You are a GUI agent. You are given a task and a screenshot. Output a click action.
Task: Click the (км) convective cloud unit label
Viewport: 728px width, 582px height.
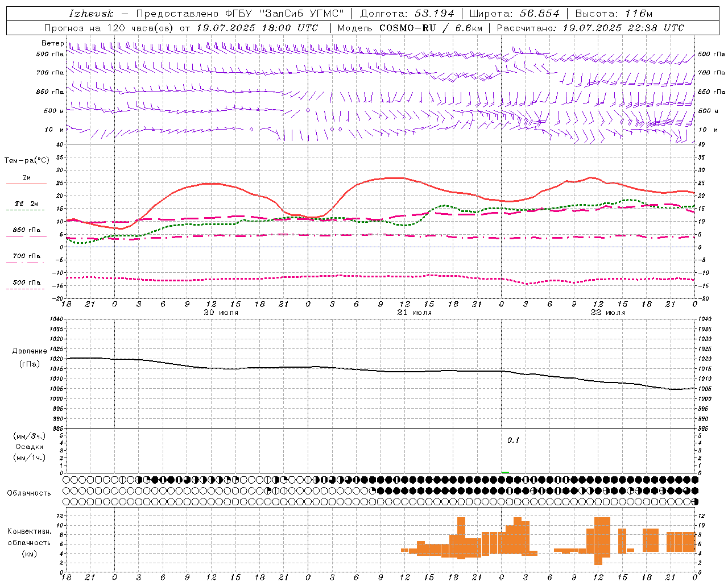(x=29, y=554)
